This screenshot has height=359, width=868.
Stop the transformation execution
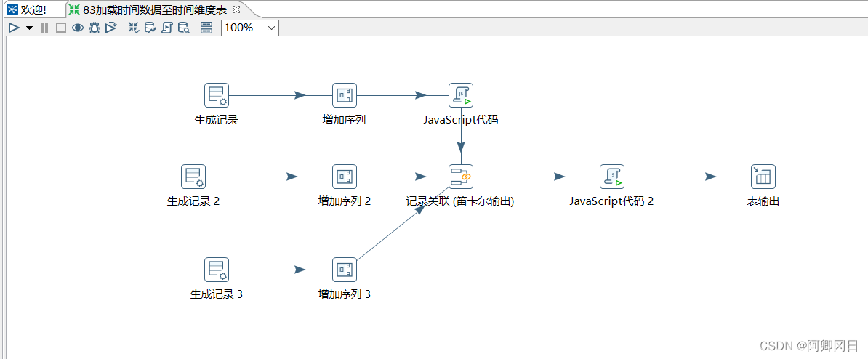click(60, 28)
